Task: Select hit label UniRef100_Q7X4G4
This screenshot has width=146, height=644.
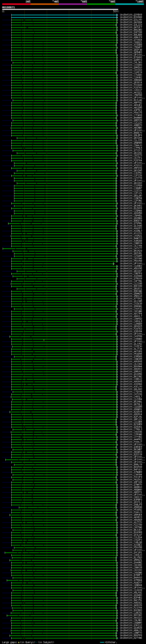Action: tap(131, 40)
